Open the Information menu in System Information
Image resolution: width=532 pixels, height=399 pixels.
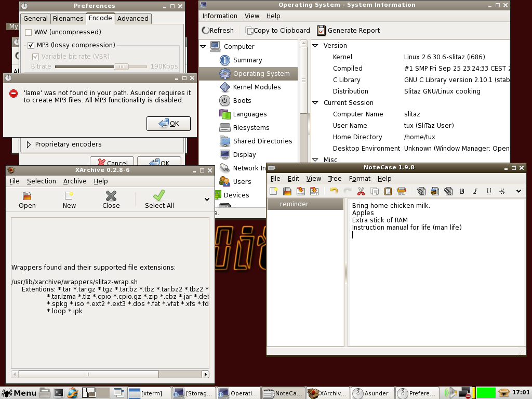click(220, 16)
